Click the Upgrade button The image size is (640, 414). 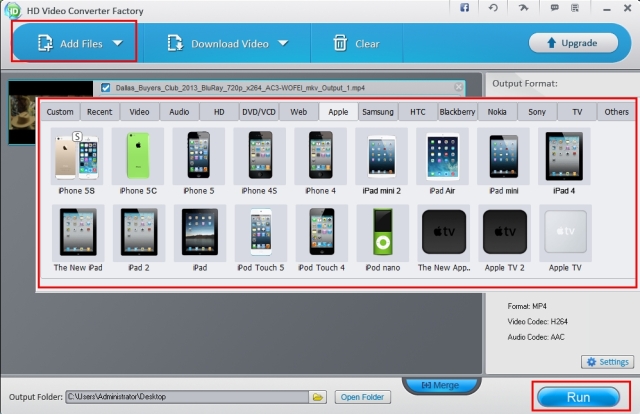click(573, 43)
